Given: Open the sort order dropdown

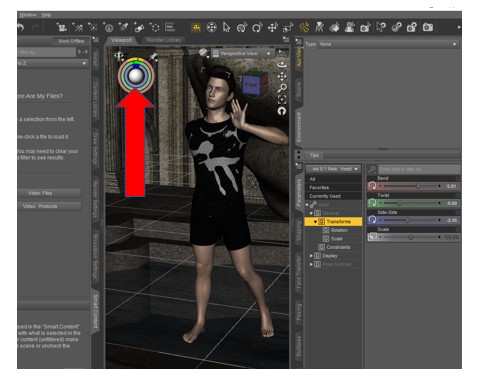Looking at the screenshot, I should [53, 63].
